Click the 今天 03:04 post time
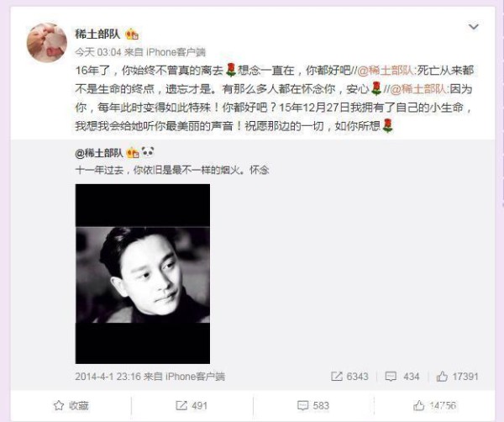The width and height of the screenshot is (504, 422). click(97, 52)
